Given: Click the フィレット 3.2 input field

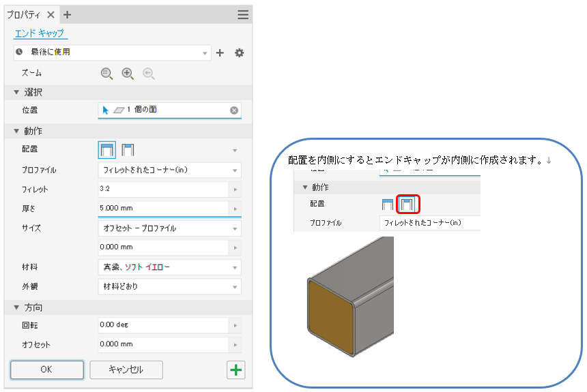Looking at the screenshot, I should click(163, 190).
